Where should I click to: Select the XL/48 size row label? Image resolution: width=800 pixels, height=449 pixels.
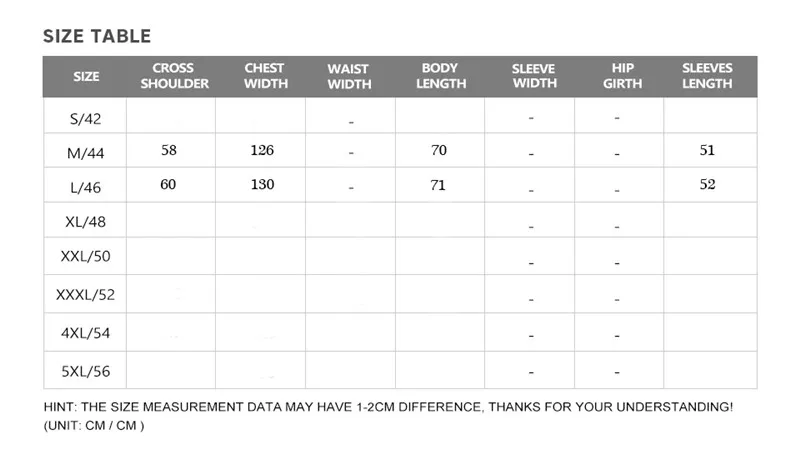85,222
